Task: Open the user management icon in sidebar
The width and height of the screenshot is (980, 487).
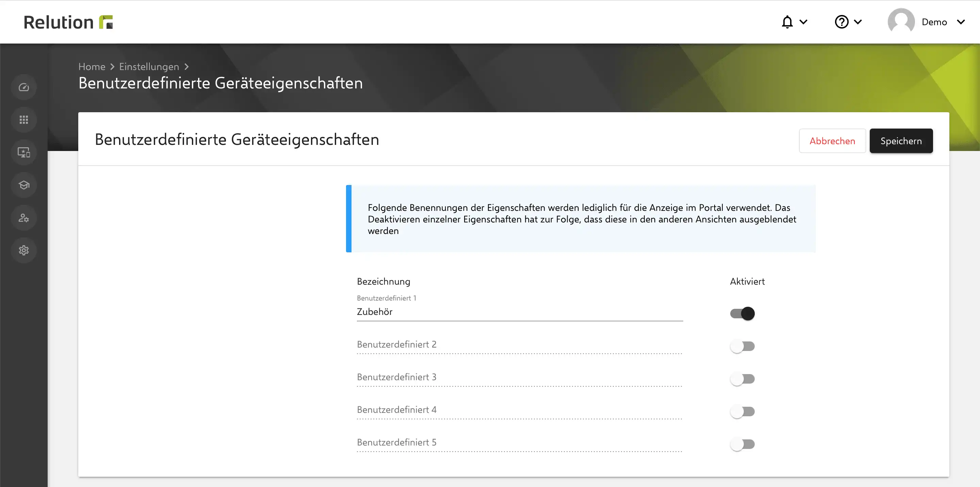Action: point(23,218)
